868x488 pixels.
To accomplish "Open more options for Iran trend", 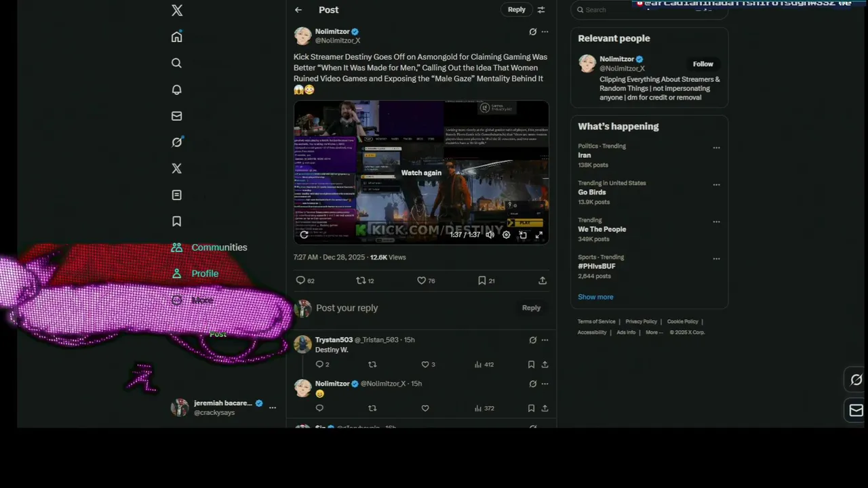I will tap(716, 148).
